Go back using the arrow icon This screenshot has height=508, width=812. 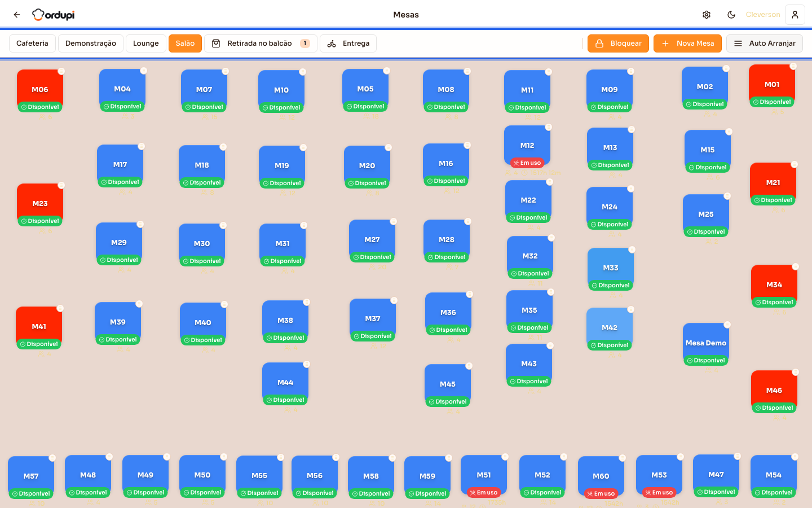[17, 15]
